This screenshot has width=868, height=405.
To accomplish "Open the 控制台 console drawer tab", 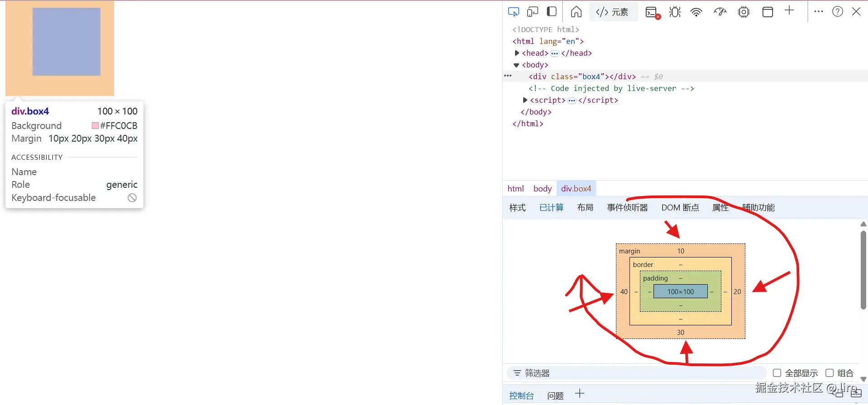I will pyautogui.click(x=521, y=395).
